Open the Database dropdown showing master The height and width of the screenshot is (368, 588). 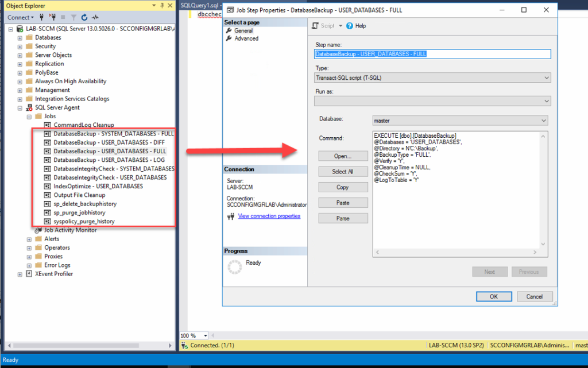click(x=543, y=121)
